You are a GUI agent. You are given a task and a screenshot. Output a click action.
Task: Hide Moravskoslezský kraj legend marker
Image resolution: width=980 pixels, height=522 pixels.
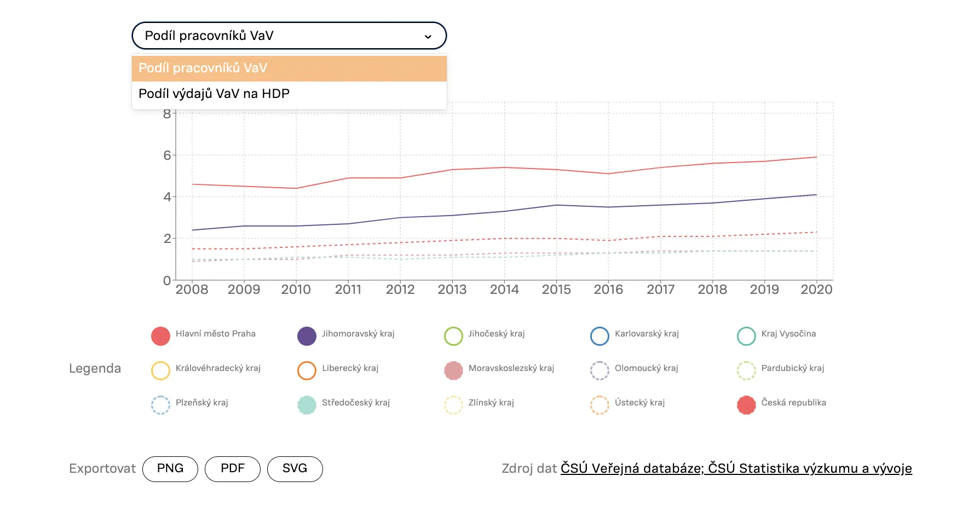(x=453, y=370)
